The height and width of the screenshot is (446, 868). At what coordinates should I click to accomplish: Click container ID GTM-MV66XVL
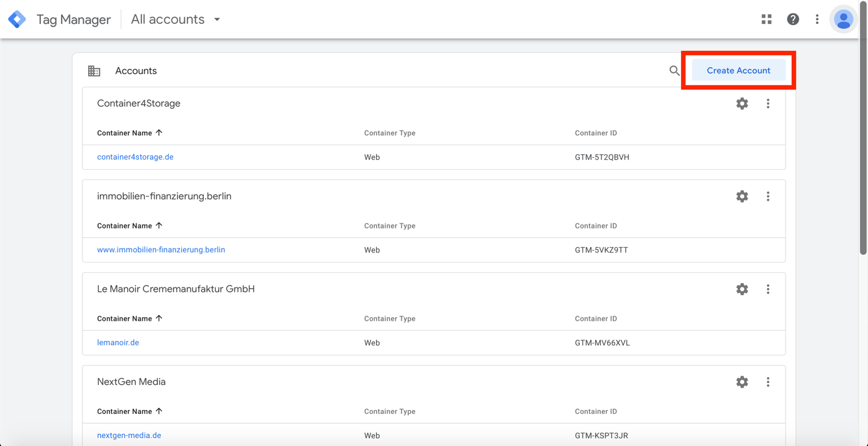coord(603,343)
